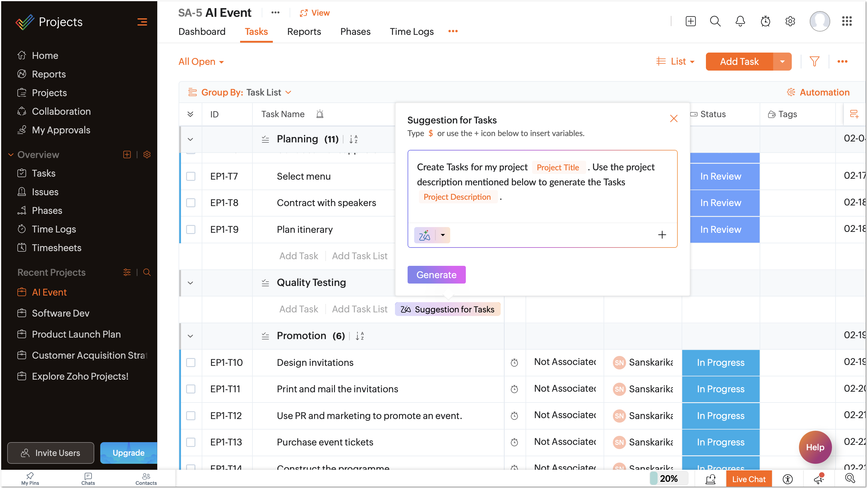
Task: Click the apps grid icon
Action: [846, 21]
